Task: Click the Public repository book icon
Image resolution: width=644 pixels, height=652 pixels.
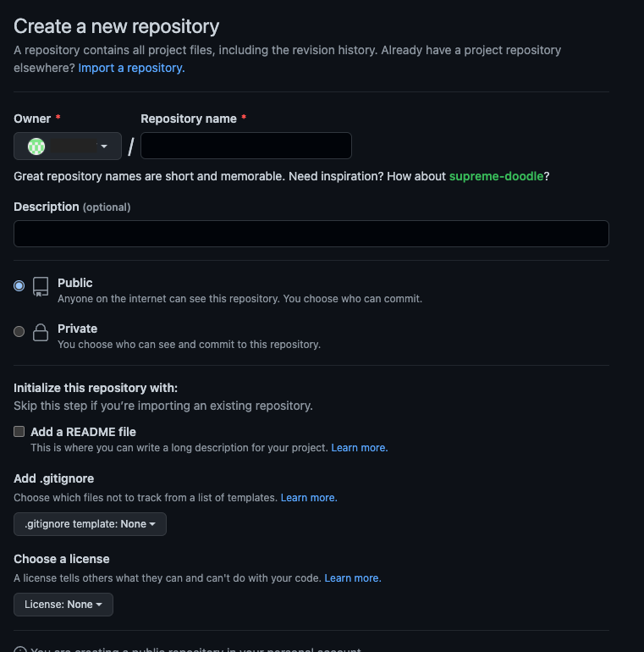Action: click(x=41, y=286)
